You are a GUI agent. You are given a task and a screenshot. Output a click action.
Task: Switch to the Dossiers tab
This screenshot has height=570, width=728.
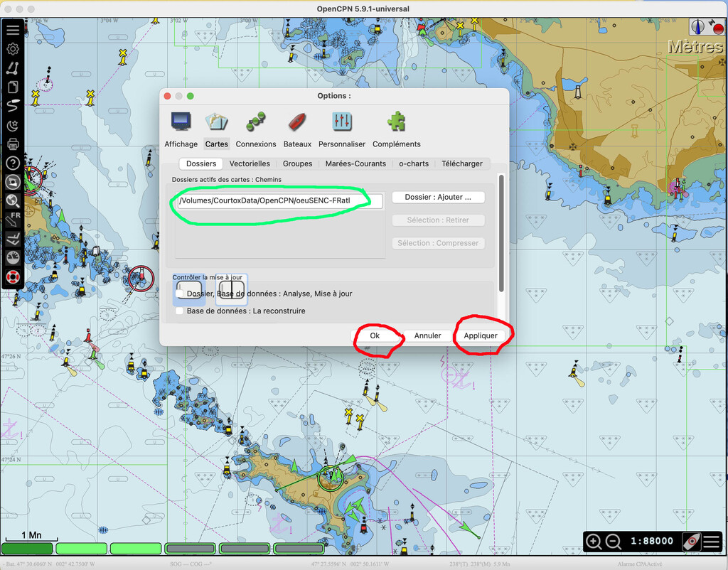click(x=201, y=163)
